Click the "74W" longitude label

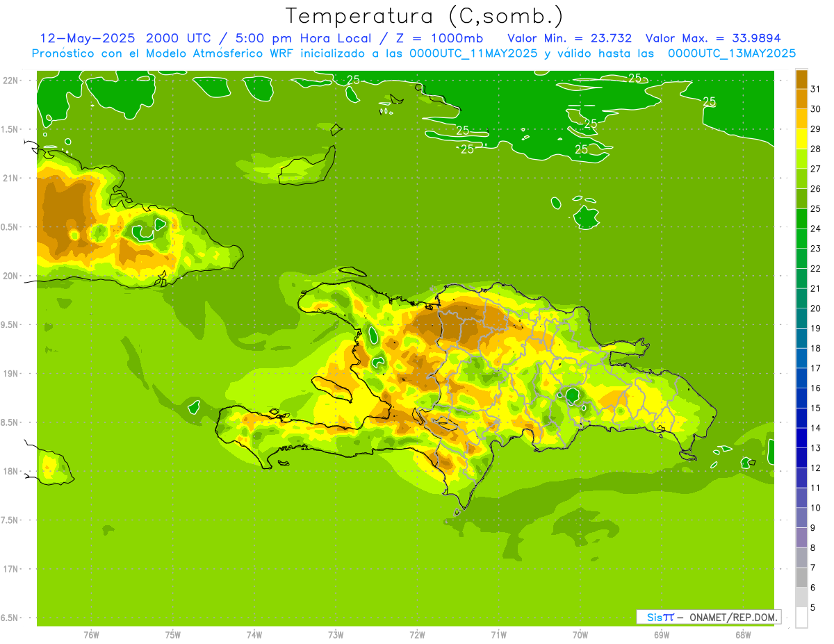(254, 634)
